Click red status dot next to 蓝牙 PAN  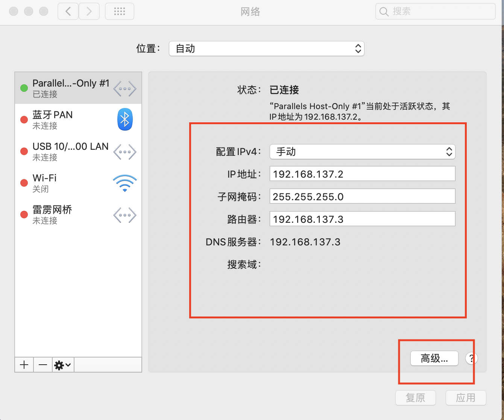[x=24, y=120]
